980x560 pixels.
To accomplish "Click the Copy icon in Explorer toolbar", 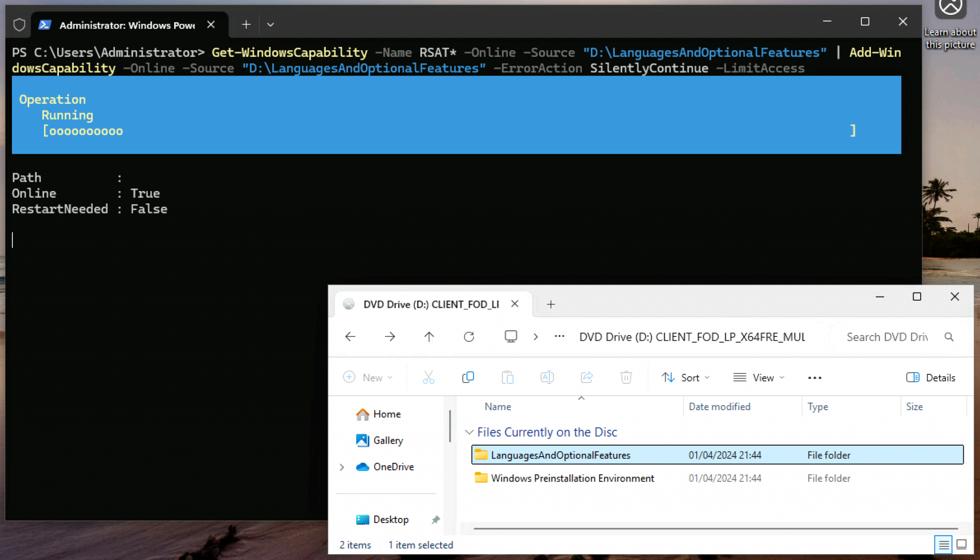I will pos(468,378).
